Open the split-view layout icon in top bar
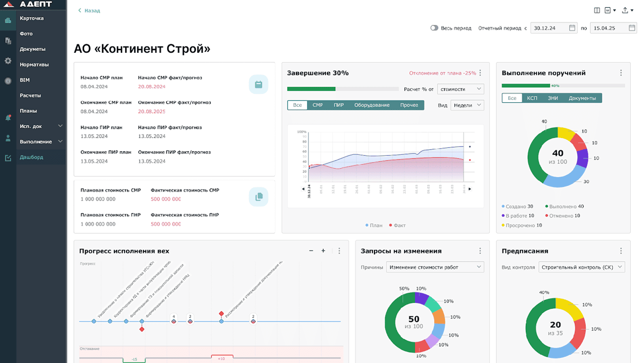Image resolution: width=644 pixels, height=363 pixels. [x=597, y=10]
